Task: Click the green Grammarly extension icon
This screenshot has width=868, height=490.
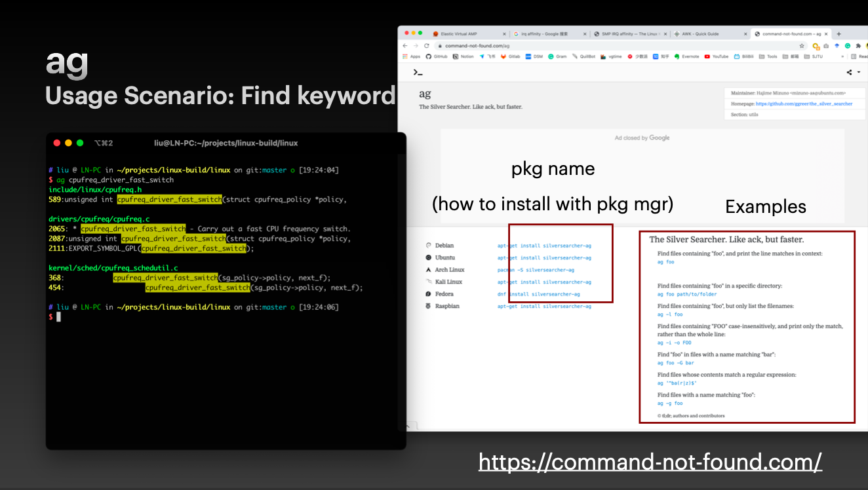Action: click(x=848, y=46)
